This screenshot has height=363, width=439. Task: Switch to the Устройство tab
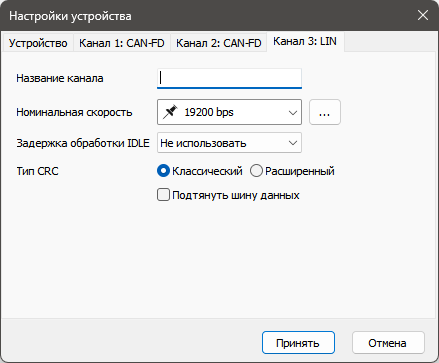tap(38, 43)
